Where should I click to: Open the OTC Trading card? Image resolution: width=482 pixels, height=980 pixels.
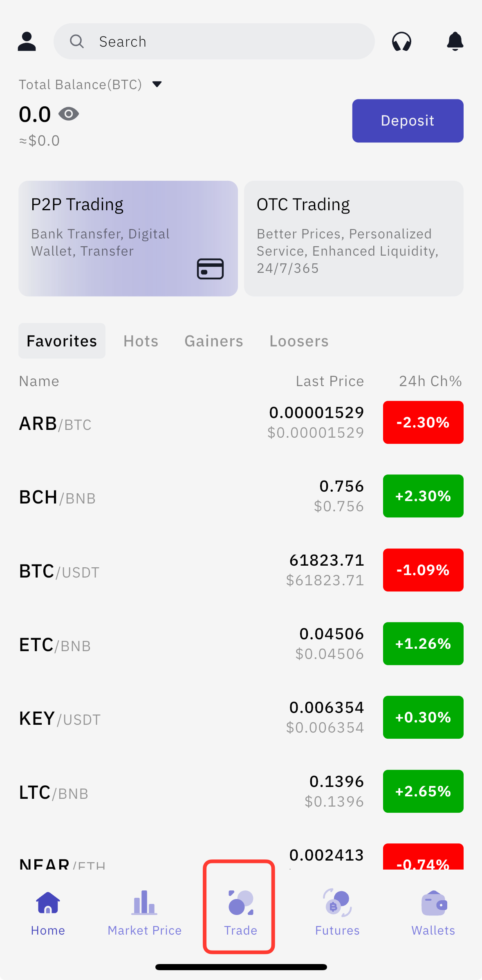pyautogui.click(x=354, y=238)
